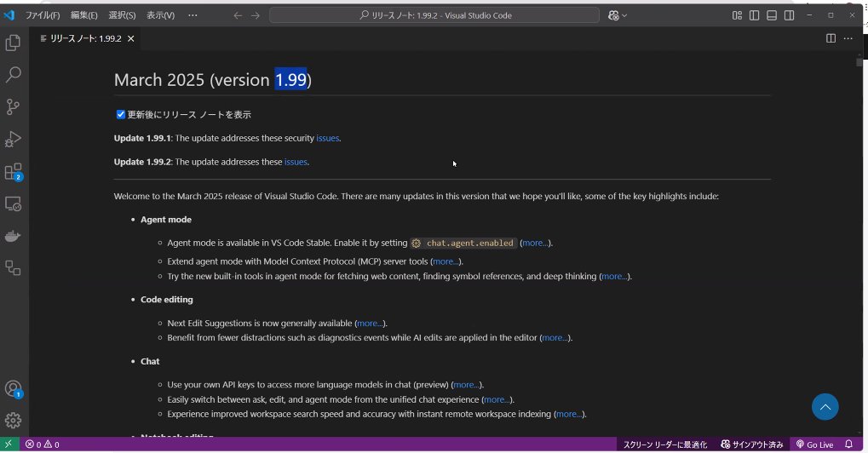Open the Customize Layout icon
Viewport: 868px width, 453px height.
(737, 15)
